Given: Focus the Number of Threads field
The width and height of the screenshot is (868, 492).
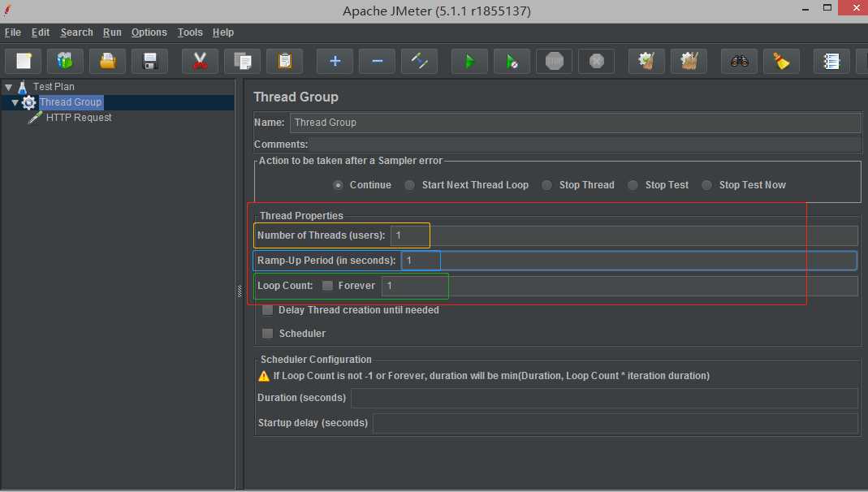Looking at the screenshot, I should click(624, 235).
